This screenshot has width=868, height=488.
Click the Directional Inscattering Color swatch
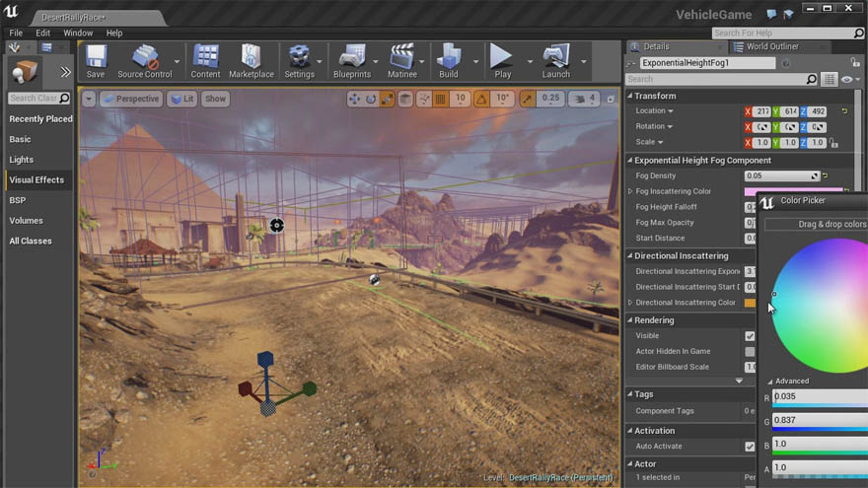750,303
